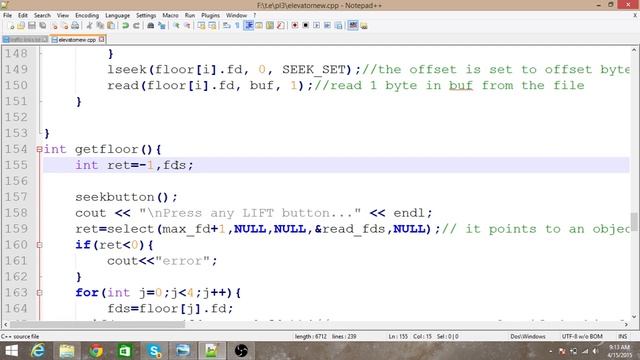The image size is (640, 360).
Task: Paste from clipboard using the Paste icon
Action: pos(111,26)
